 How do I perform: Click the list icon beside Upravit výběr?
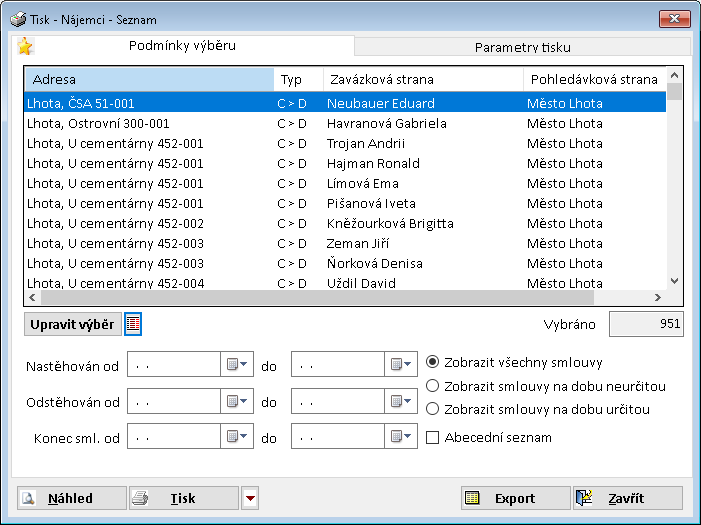tap(133, 323)
